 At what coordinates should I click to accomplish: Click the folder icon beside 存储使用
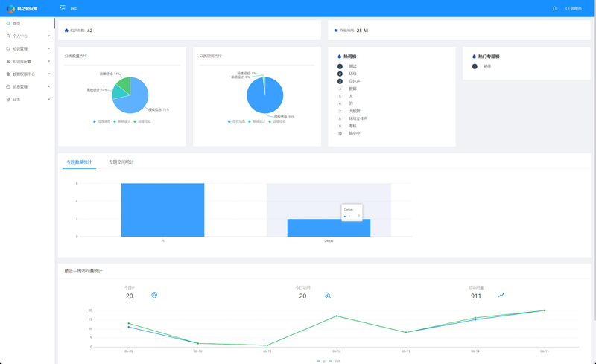(x=336, y=31)
